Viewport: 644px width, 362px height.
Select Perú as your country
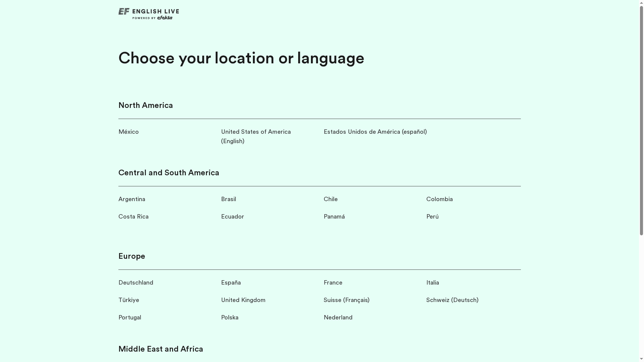432,217
